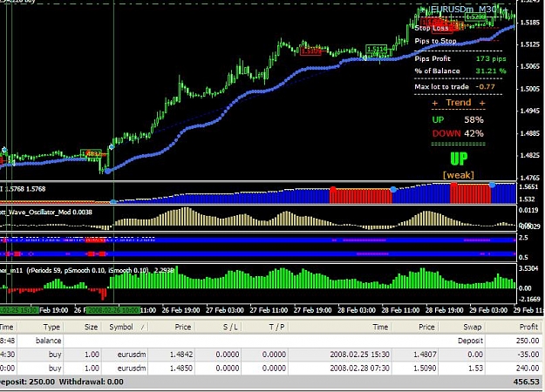Click the red 1.5109 price label
The height and width of the screenshot is (392, 545).
(x=311, y=51)
